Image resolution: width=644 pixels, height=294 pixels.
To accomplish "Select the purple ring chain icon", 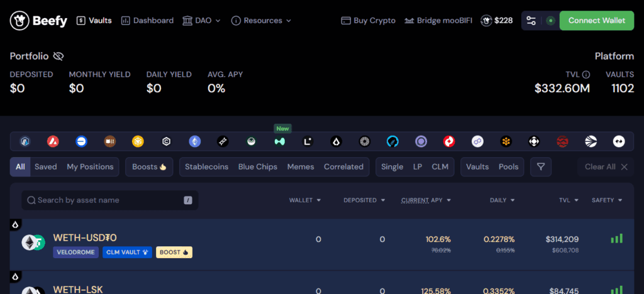I will [x=421, y=142].
